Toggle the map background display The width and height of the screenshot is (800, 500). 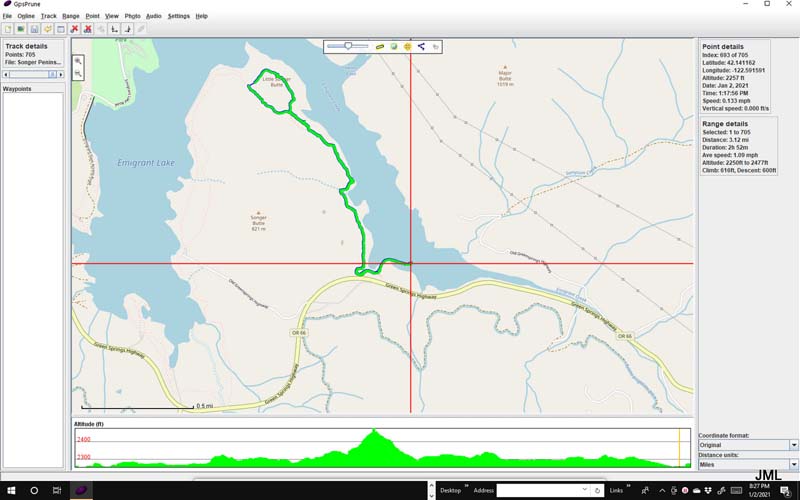tap(394, 46)
